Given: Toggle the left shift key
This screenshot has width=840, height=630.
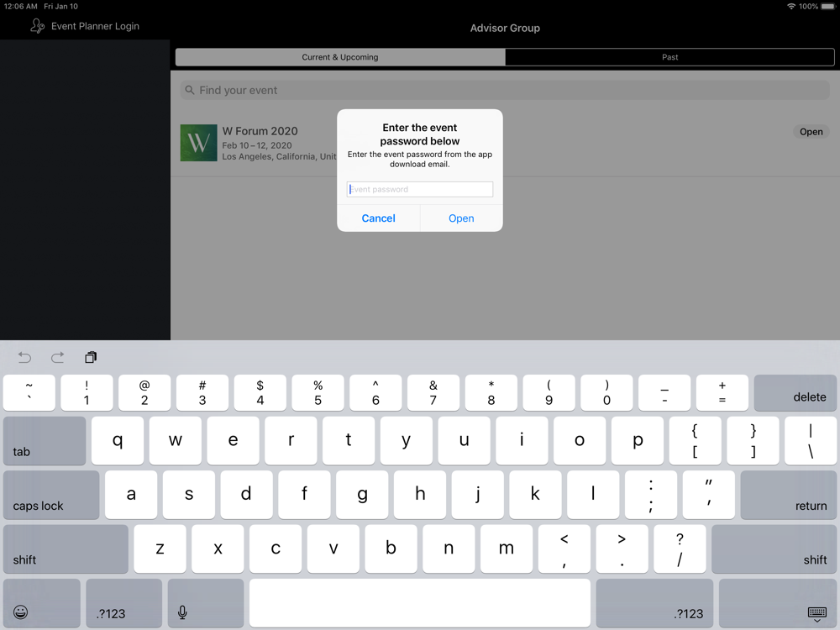Looking at the screenshot, I should [x=66, y=549].
